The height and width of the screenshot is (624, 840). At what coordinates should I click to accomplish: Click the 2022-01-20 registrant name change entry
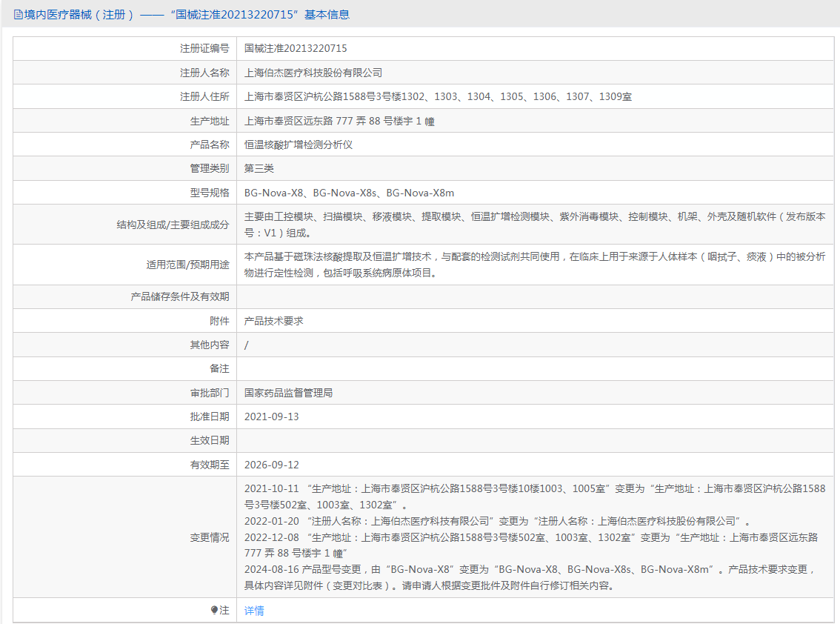(x=498, y=521)
